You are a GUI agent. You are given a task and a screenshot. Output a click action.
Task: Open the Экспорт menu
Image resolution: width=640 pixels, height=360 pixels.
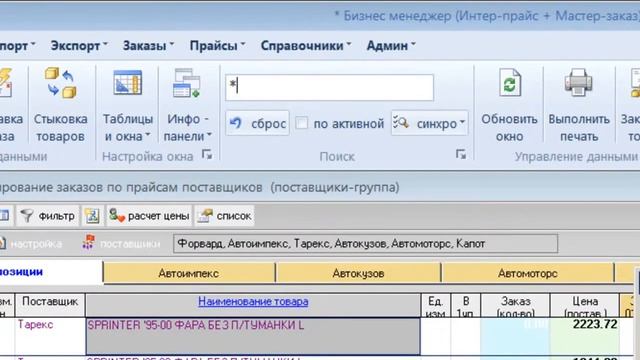(78, 45)
